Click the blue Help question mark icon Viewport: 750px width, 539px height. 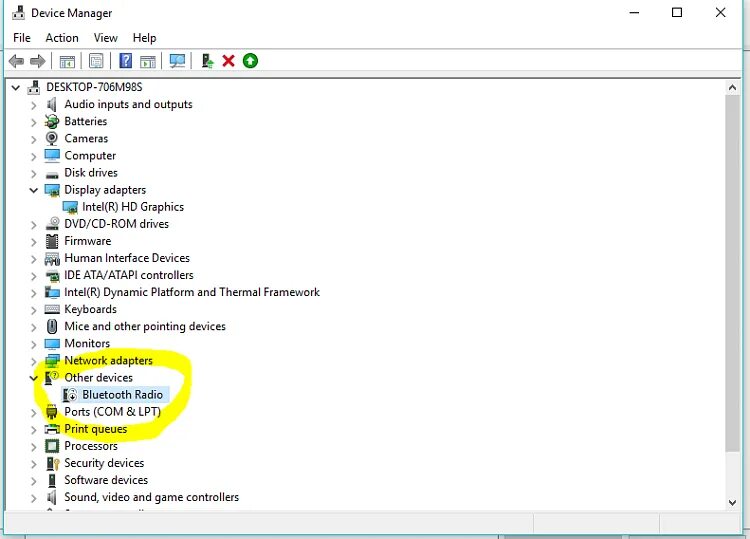tap(125, 61)
